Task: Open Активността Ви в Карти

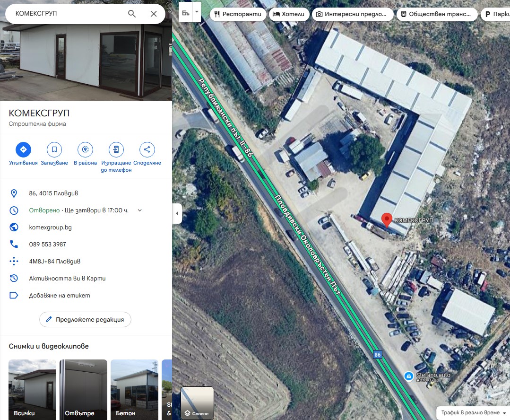Action: pyautogui.click(x=67, y=279)
